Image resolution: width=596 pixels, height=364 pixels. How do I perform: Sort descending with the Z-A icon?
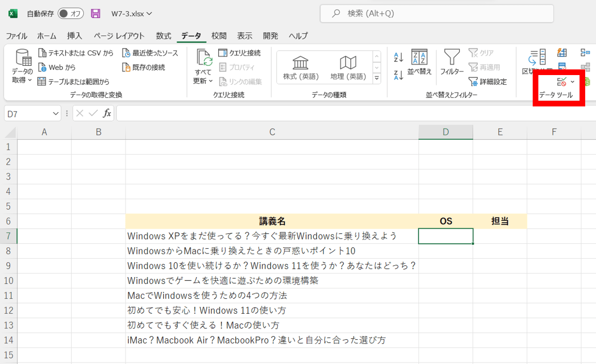pos(398,75)
